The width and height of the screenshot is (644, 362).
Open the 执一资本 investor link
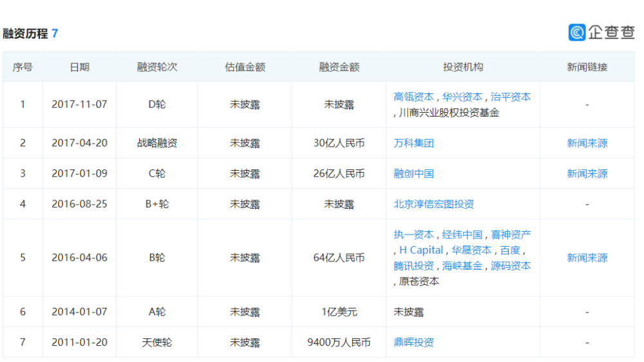[413, 234]
